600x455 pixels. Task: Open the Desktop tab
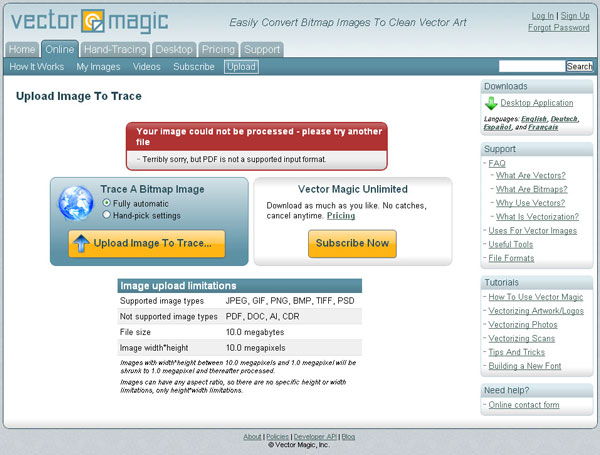pos(174,49)
